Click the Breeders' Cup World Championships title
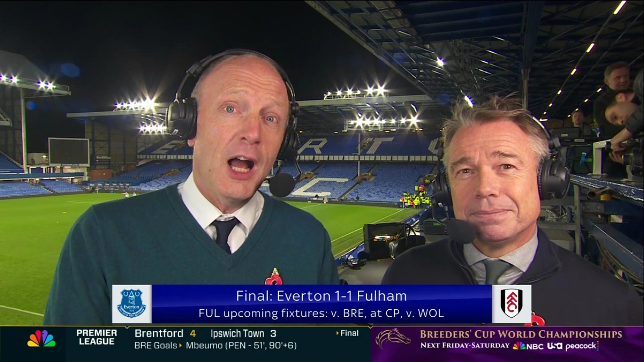The width and height of the screenshot is (644, 362). click(x=521, y=334)
